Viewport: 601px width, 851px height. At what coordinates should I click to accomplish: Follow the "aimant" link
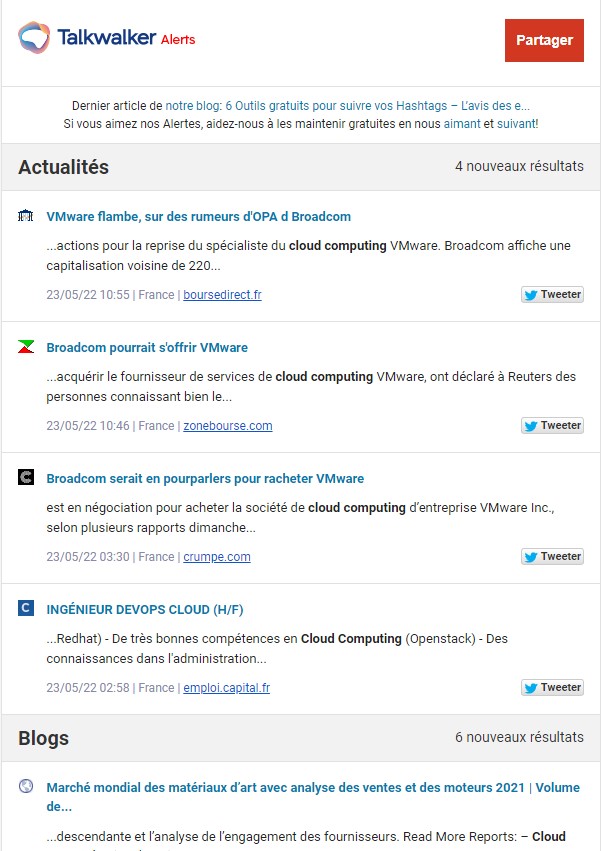click(461, 123)
